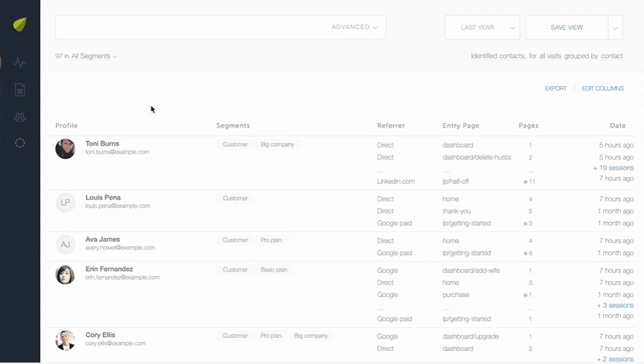Expand the arrow next to Save View

click(x=616, y=27)
